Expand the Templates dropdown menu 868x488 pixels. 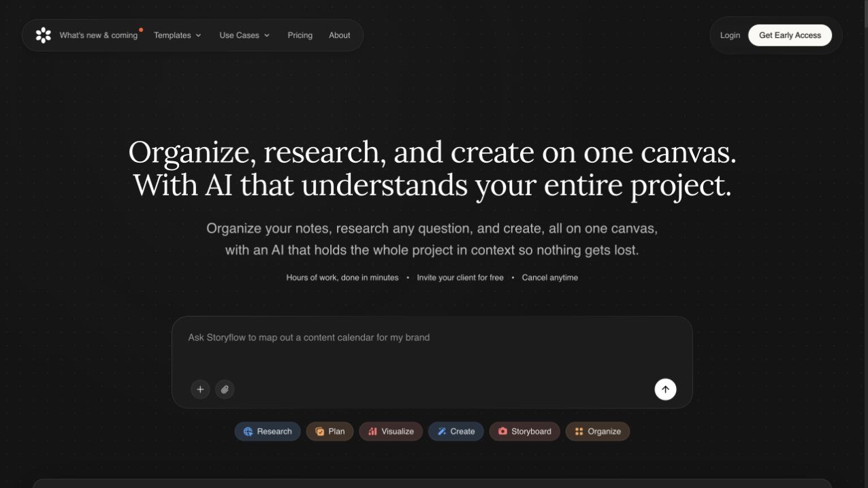click(x=177, y=35)
